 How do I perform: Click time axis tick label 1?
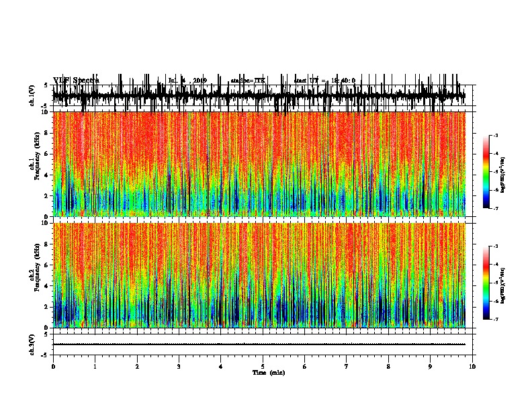pos(95,367)
